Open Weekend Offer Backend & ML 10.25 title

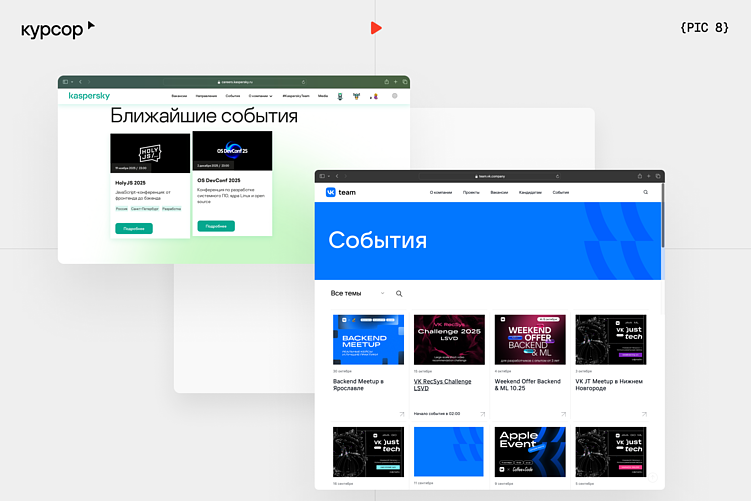coord(527,385)
